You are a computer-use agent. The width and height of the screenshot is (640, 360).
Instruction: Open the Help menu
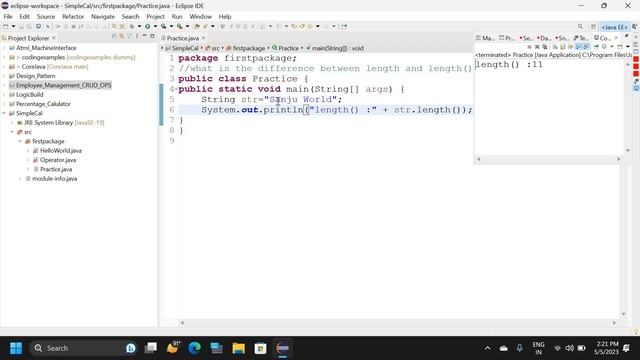pyautogui.click(x=225, y=16)
